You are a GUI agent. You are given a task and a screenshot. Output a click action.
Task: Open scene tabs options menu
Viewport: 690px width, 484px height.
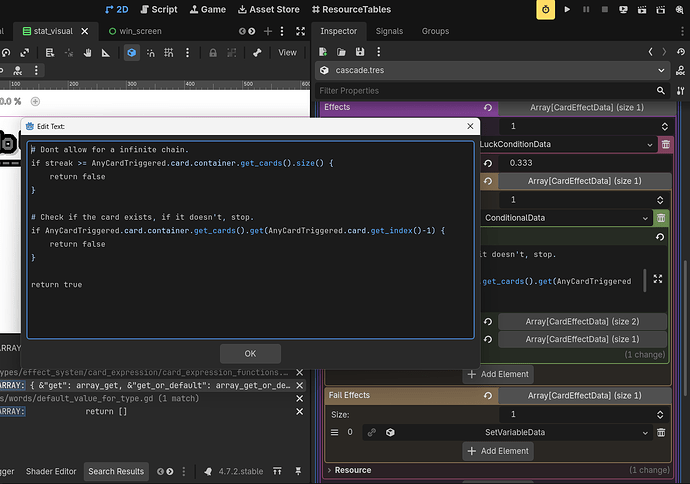(282, 31)
